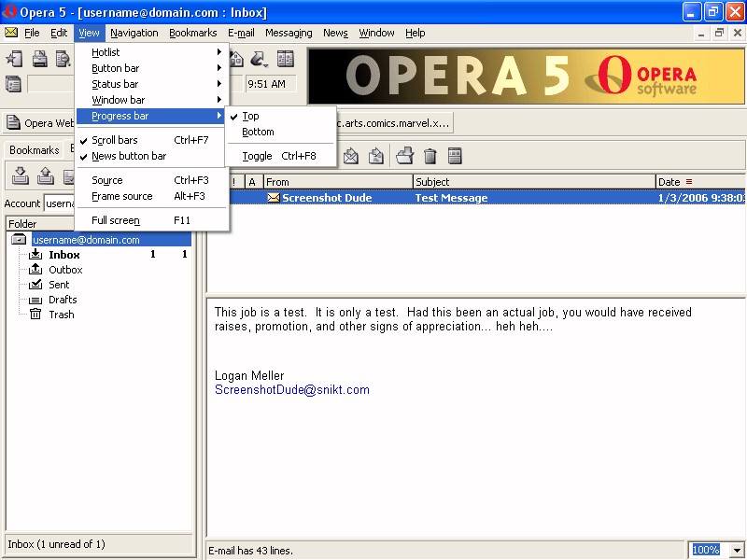Click the Send mail tray icon with up arrow

(x=45, y=175)
